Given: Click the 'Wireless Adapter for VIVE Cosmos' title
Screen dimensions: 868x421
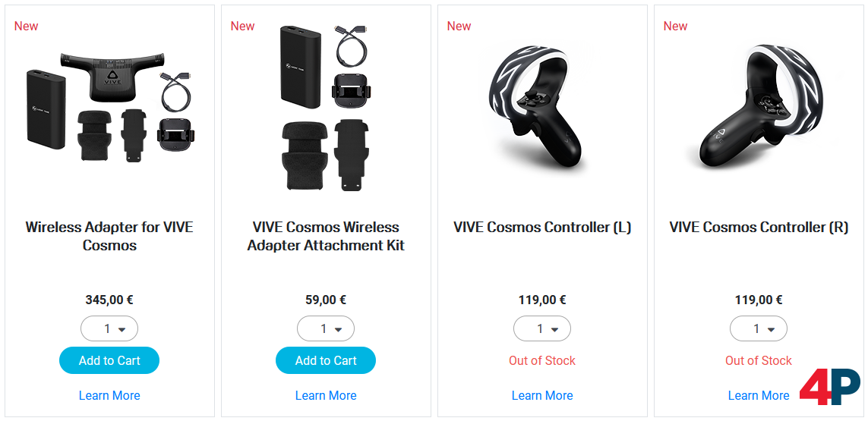Looking at the screenshot, I should tap(109, 236).
